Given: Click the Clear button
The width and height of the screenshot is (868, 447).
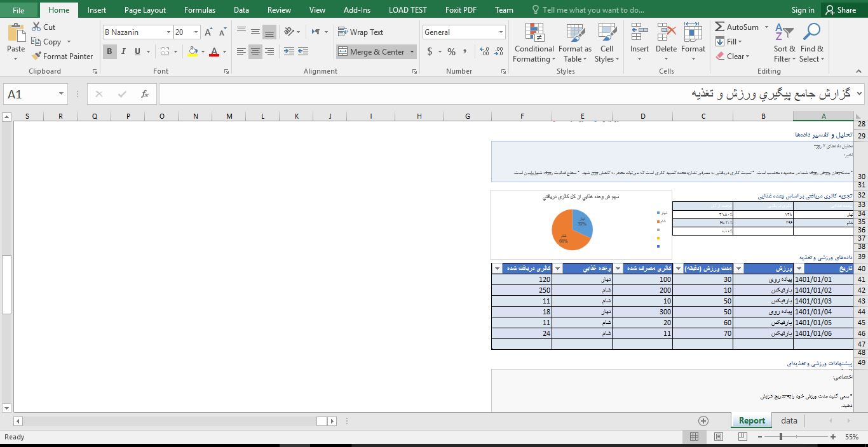Looking at the screenshot, I should (732, 57).
